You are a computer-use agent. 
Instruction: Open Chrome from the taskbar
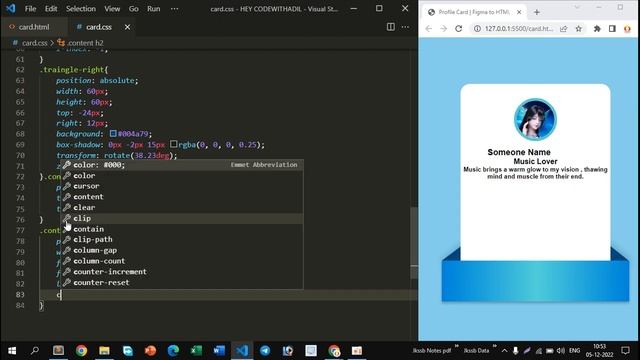pyautogui.click(x=81, y=351)
